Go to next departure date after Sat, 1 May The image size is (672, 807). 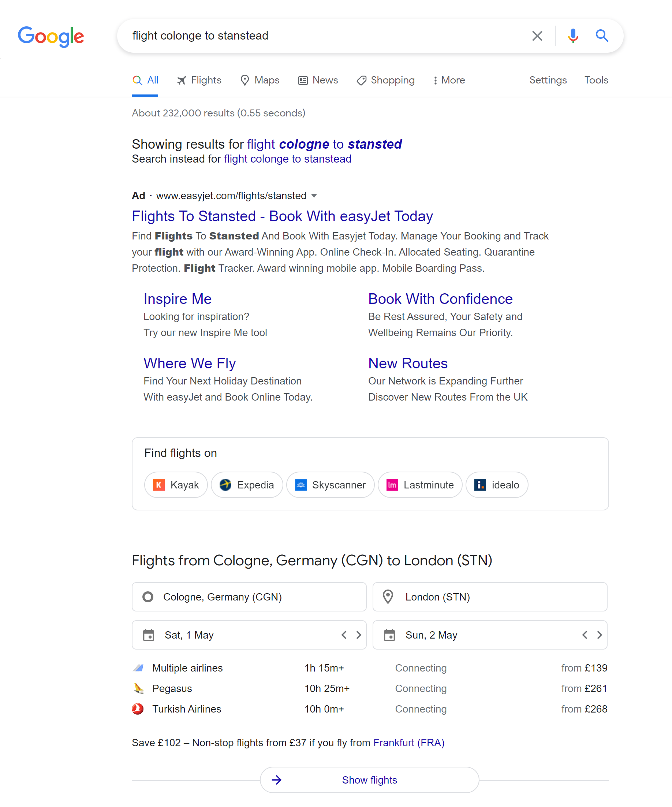click(x=358, y=635)
